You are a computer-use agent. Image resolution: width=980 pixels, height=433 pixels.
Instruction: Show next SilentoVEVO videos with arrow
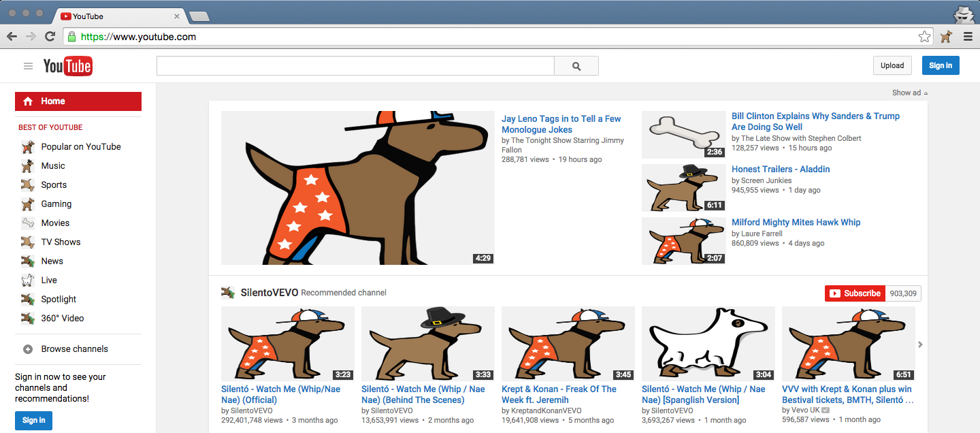(920, 344)
